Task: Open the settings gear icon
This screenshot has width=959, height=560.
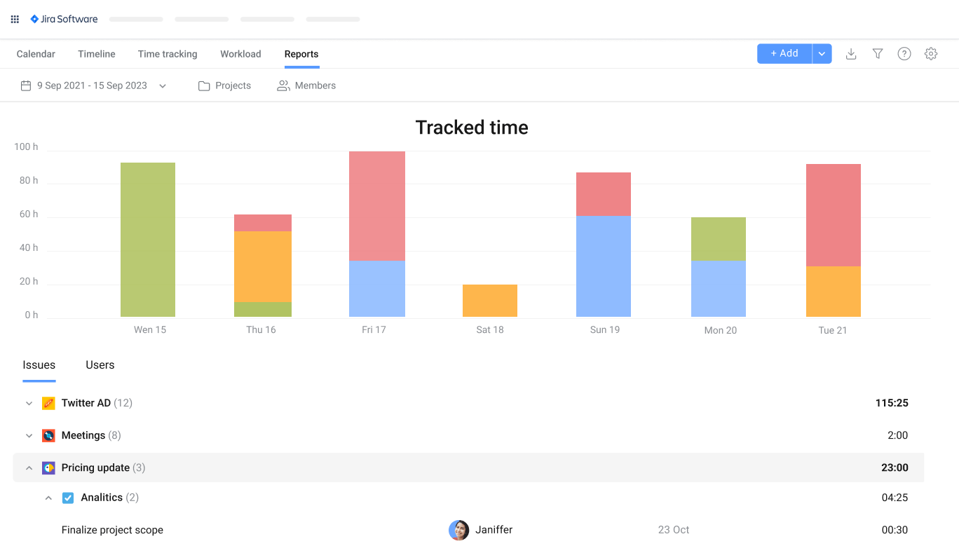Action: (x=930, y=53)
